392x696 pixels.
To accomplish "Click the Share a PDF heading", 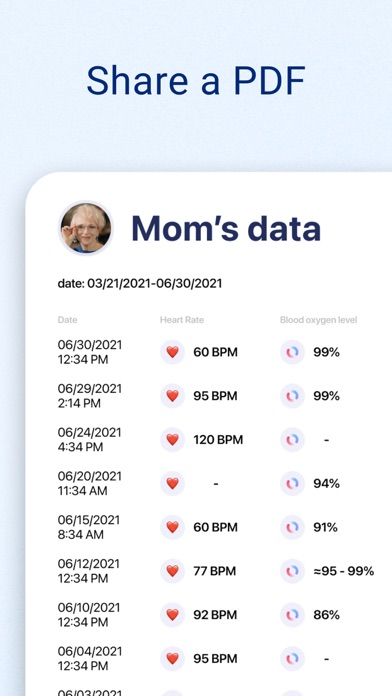I will (x=196, y=80).
